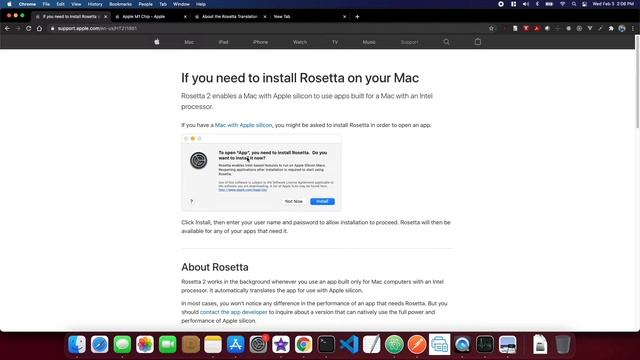Follow the Mac with Apple silicon link
The width and height of the screenshot is (640, 360).
(243, 125)
